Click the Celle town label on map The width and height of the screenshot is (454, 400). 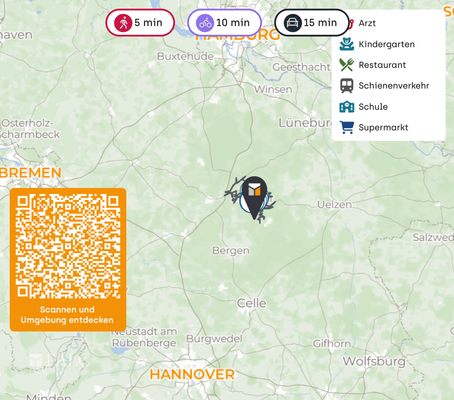pos(251,303)
